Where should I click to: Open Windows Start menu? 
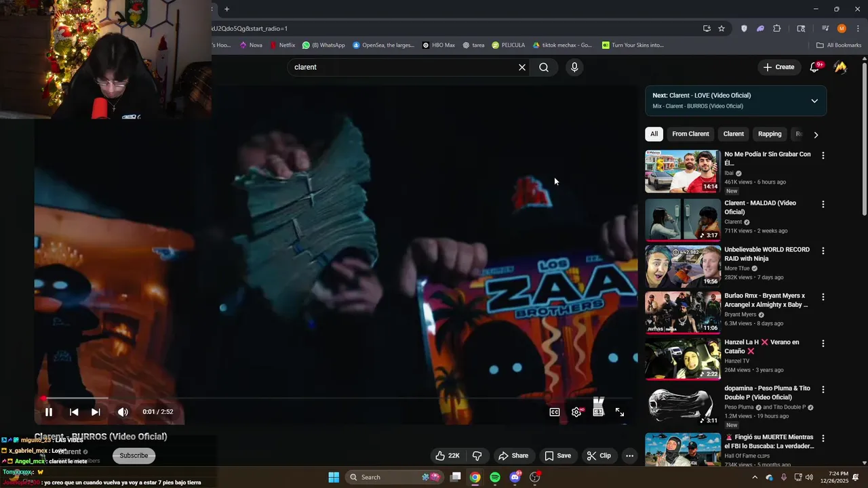(334, 477)
